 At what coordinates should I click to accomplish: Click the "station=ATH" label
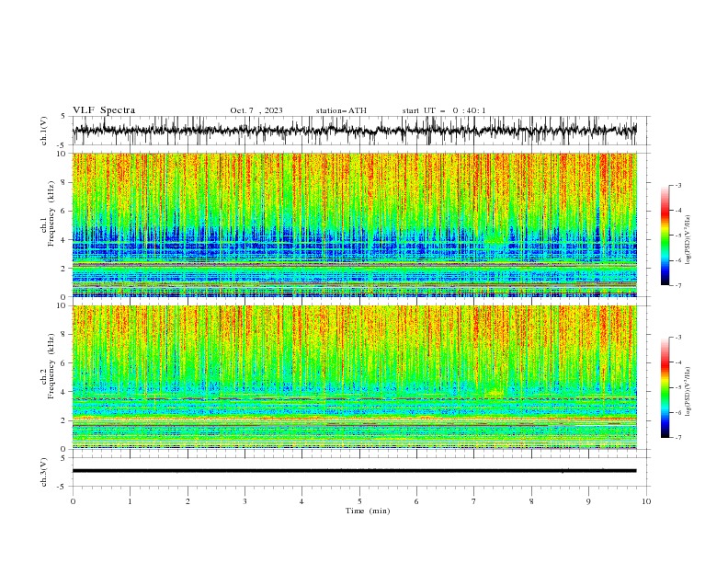click(341, 110)
